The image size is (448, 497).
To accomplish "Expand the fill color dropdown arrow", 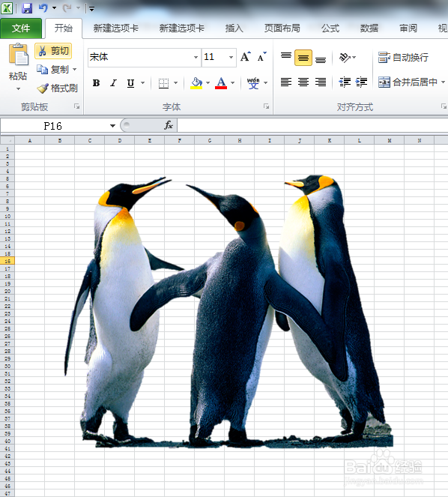I will tap(208, 83).
